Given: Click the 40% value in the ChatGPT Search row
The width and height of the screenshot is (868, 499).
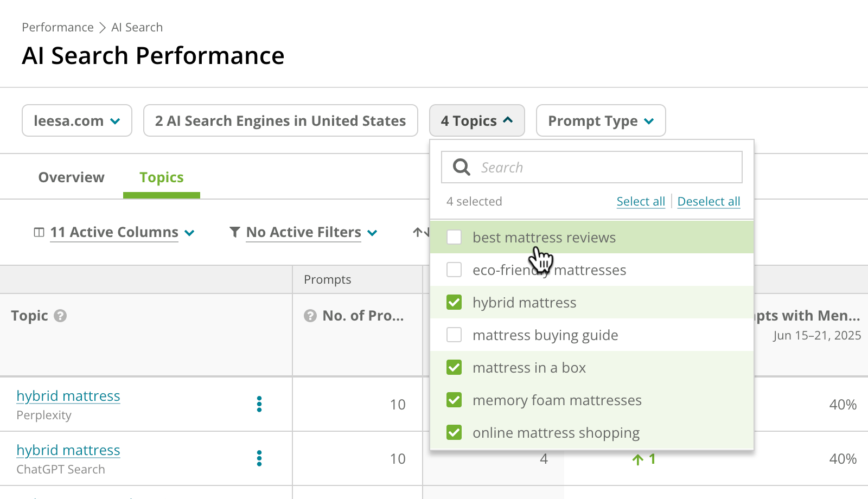Looking at the screenshot, I should pyautogui.click(x=843, y=459).
